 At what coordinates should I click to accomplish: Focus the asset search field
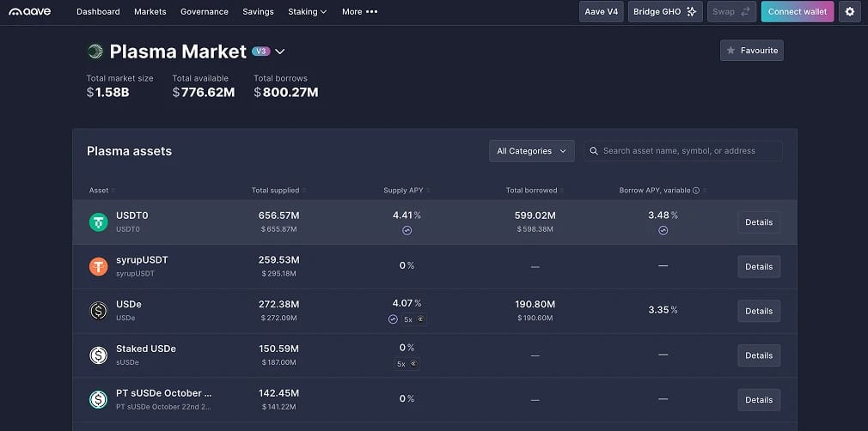tap(683, 151)
